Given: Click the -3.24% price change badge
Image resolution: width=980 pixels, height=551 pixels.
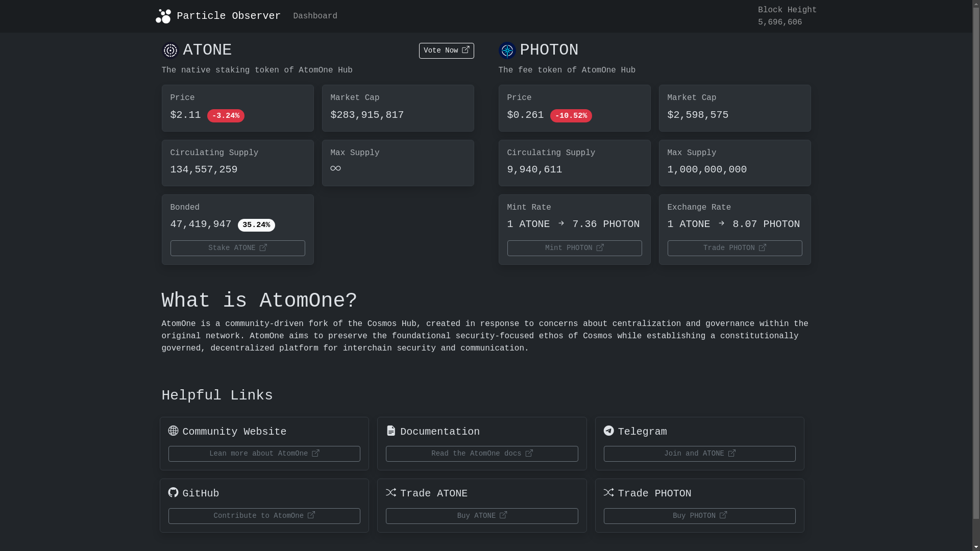Looking at the screenshot, I should (226, 116).
